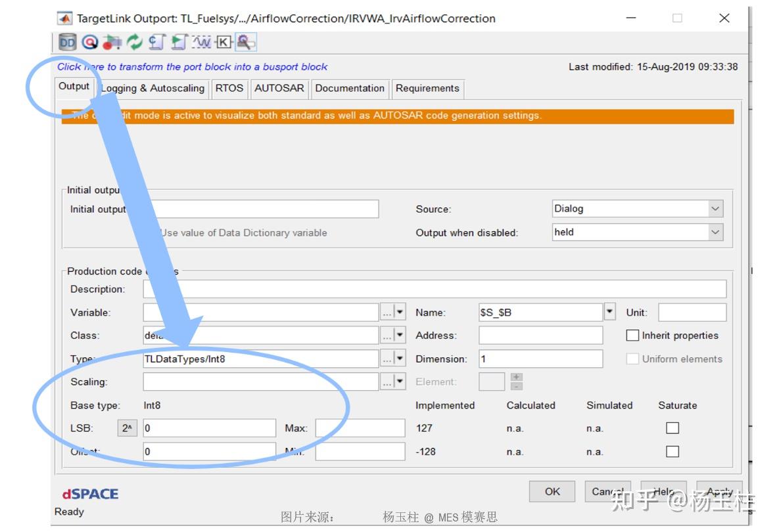Open the Source dropdown showing Dialog
This screenshot has height=532, width=775.
(x=715, y=208)
